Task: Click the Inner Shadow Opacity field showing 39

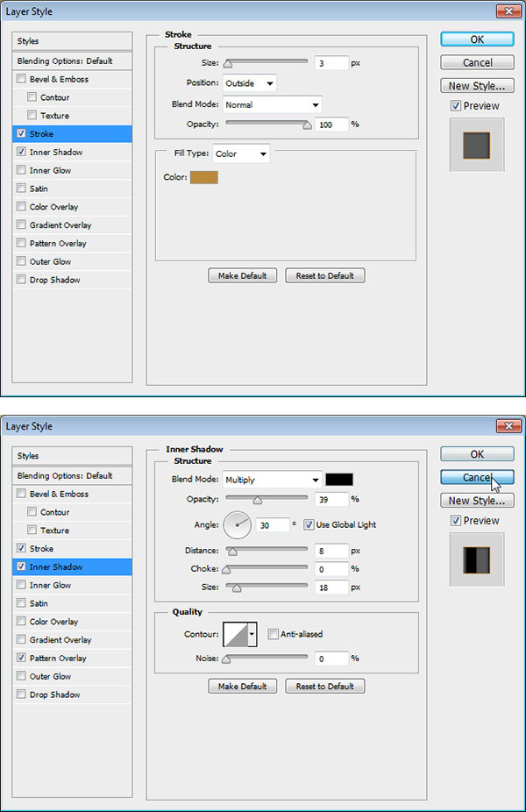Action: 331,499
